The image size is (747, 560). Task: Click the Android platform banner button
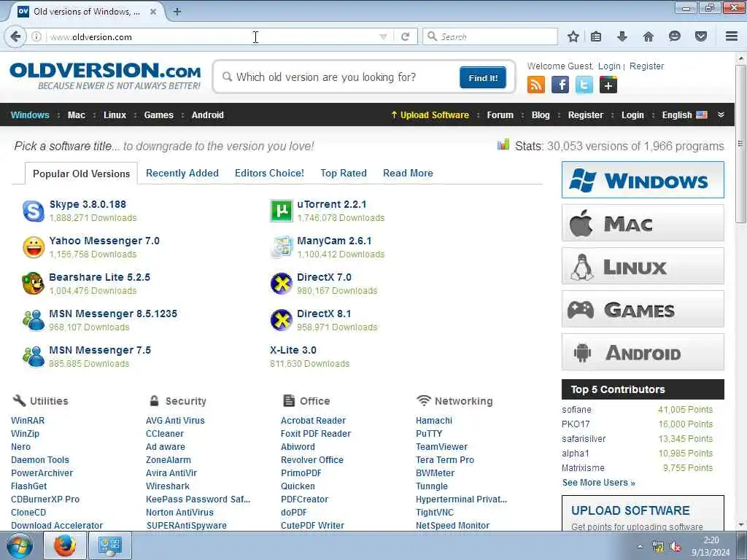click(643, 352)
